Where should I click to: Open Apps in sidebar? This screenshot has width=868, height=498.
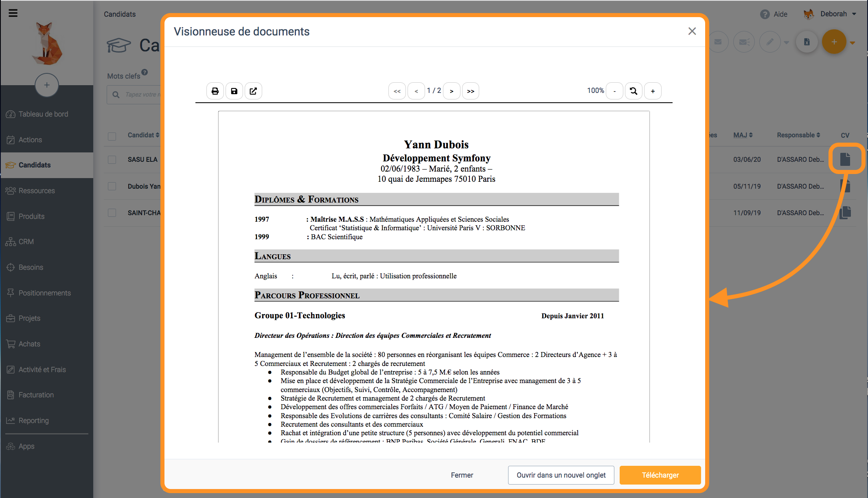point(47,446)
